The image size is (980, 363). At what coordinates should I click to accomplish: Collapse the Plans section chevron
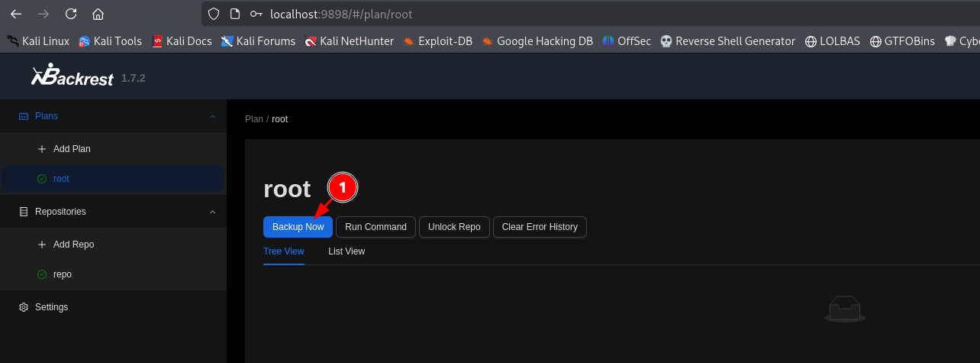tap(212, 116)
